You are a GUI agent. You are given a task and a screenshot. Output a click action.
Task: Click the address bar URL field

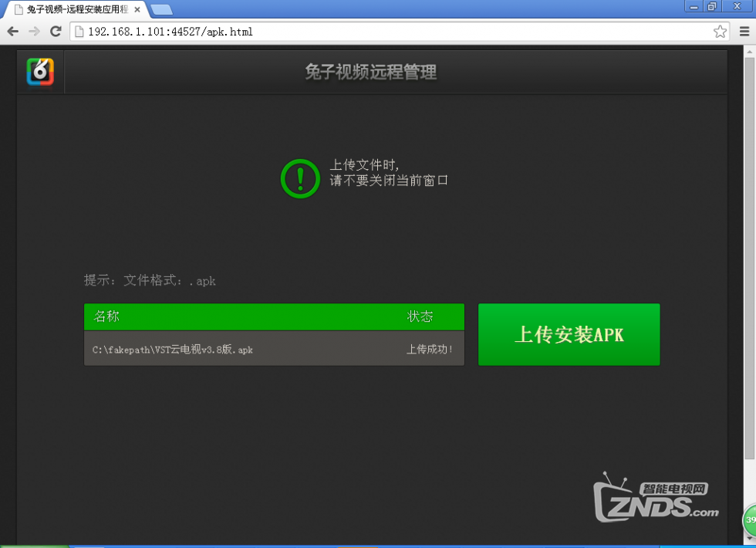point(386,32)
